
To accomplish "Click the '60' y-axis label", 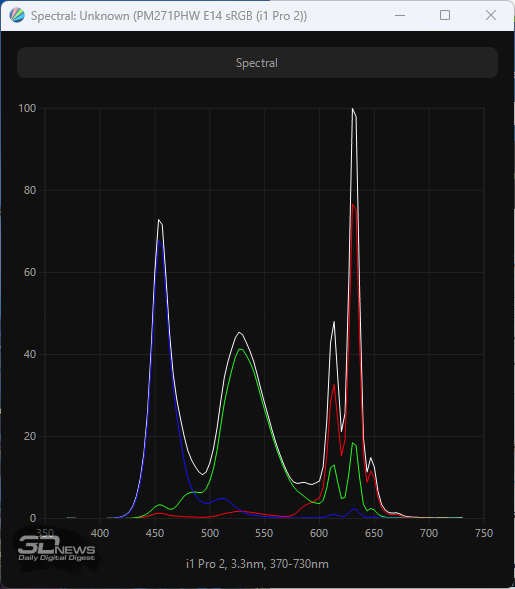I will [30, 272].
